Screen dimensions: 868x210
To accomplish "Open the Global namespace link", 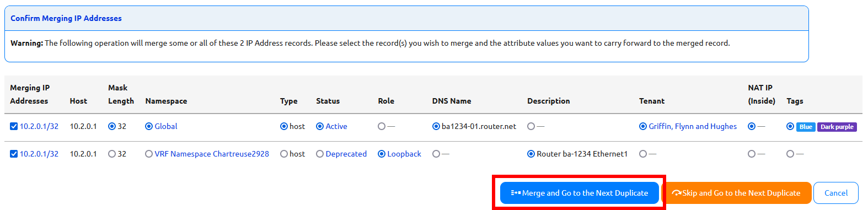I will point(166,126).
